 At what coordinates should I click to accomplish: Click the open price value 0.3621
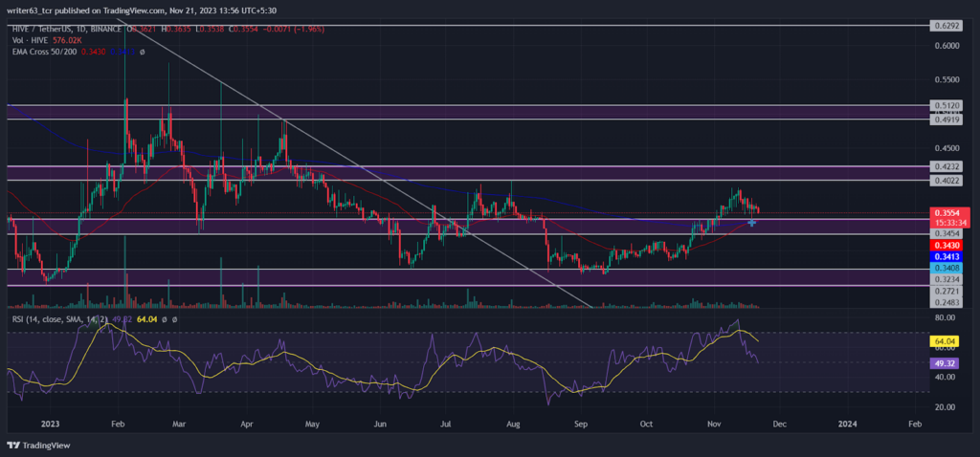click(145, 30)
